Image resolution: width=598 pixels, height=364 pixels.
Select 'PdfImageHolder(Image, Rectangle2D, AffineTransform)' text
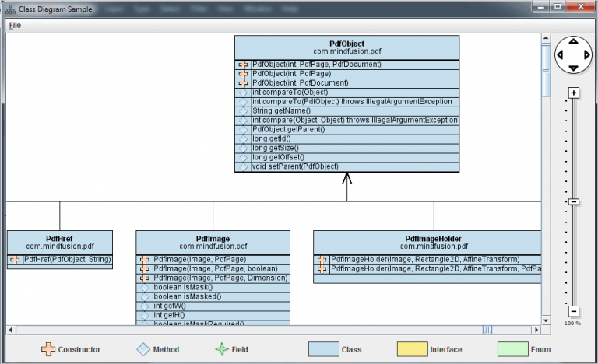tap(425, 259)
